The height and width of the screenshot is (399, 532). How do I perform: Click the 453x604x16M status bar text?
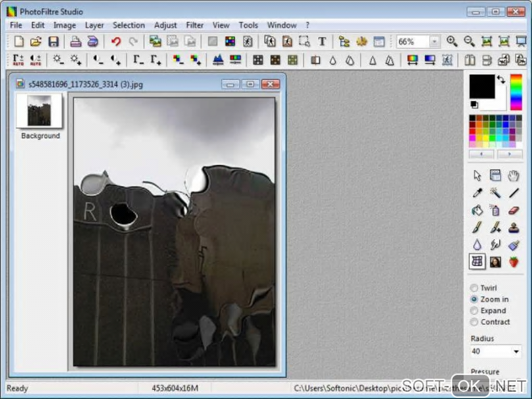click(175, 388)
